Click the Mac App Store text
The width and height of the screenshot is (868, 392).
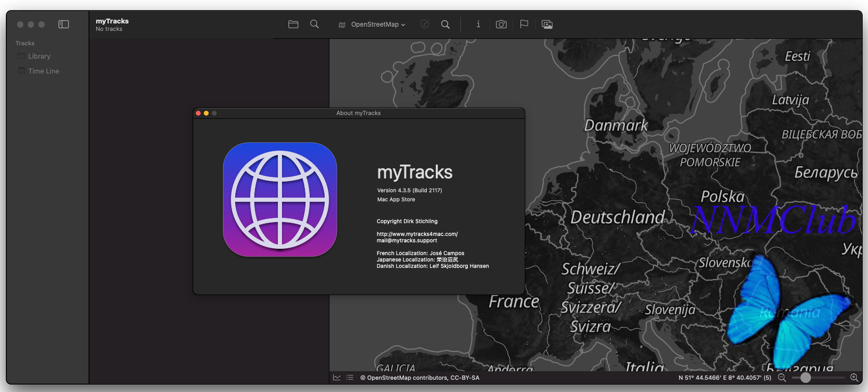(x=396, y=200)
